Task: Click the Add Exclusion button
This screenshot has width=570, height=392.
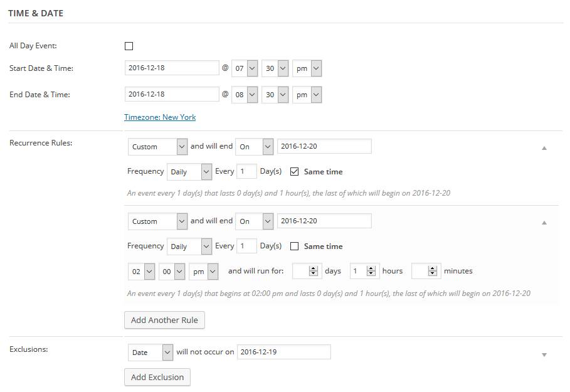Action: point(157,377)
